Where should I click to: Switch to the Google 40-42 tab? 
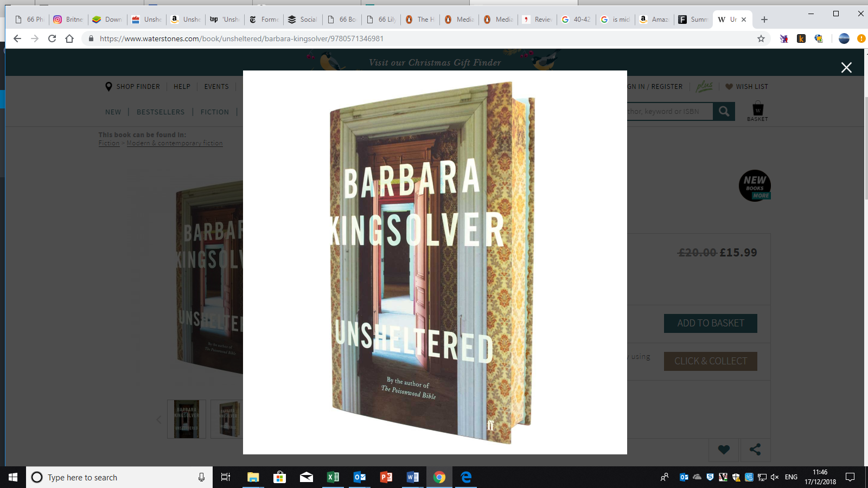(576, 20)
